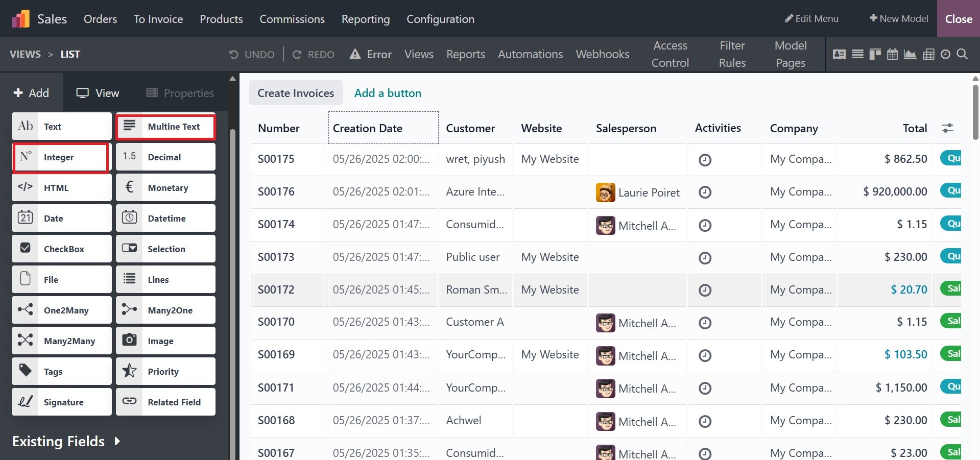Switch to the Graph view icon
980x460 pixels.
click(910, 54)
